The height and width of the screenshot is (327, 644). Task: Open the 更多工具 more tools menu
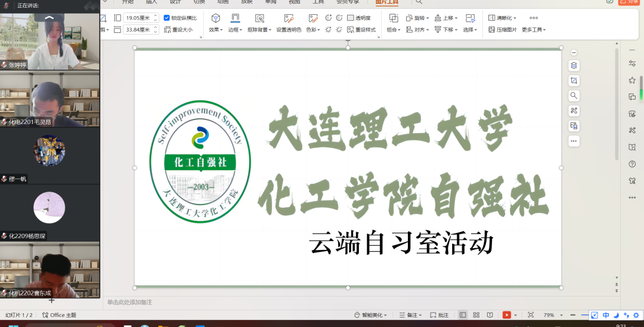point(534,30)
